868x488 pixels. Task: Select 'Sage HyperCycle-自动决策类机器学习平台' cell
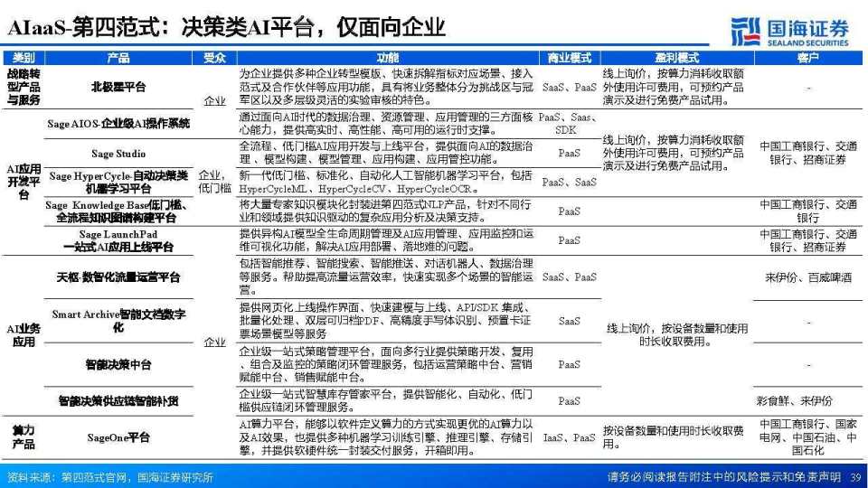[x=118, y=182]
